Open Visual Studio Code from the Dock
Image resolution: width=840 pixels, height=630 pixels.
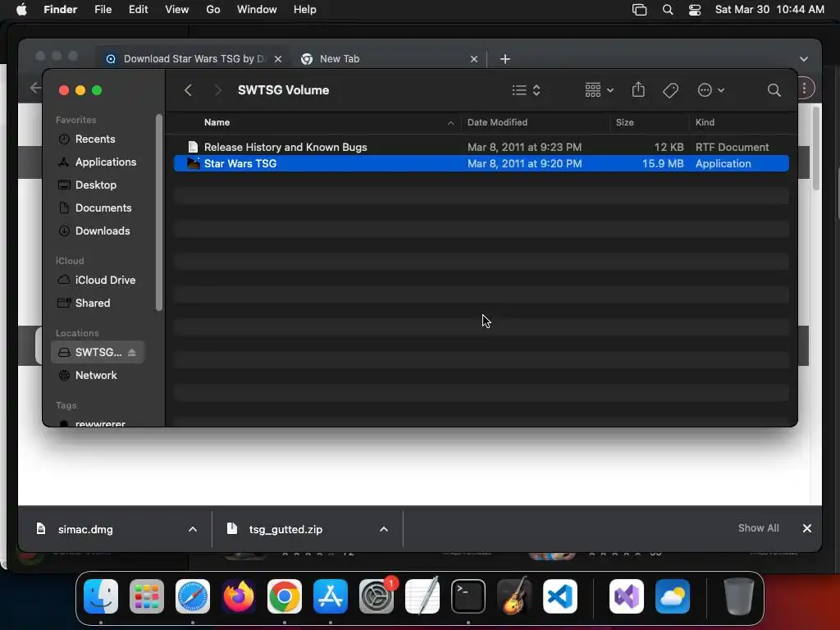559,596
